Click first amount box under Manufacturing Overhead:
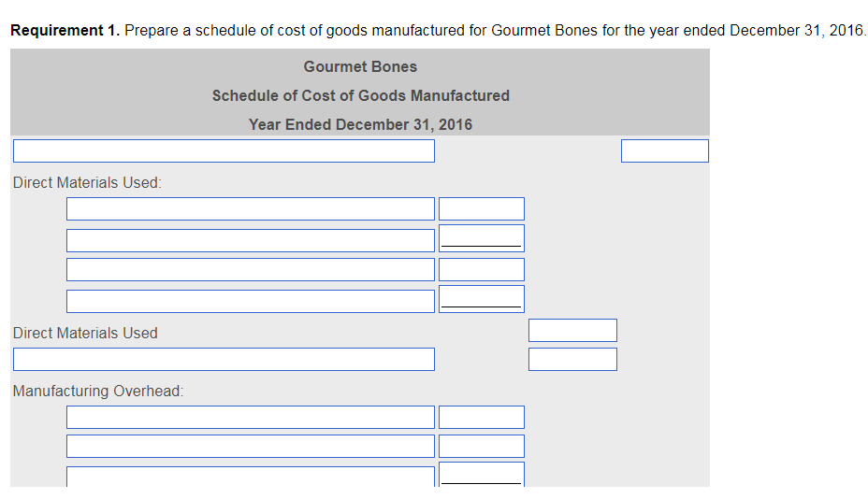Image resolution: width=868 pixels, height=499 pixels. point(481,417)
